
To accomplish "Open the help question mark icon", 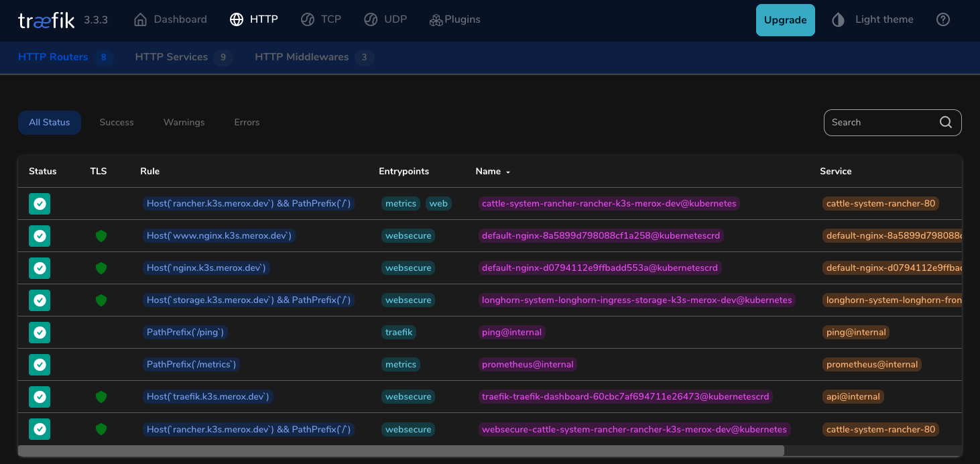I will click(x=943, y=19).
